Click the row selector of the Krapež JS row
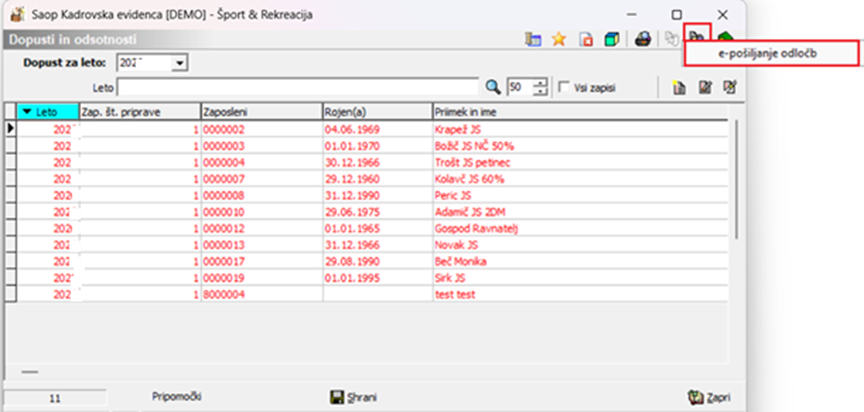The image size is (864, 412). point(10,129)
